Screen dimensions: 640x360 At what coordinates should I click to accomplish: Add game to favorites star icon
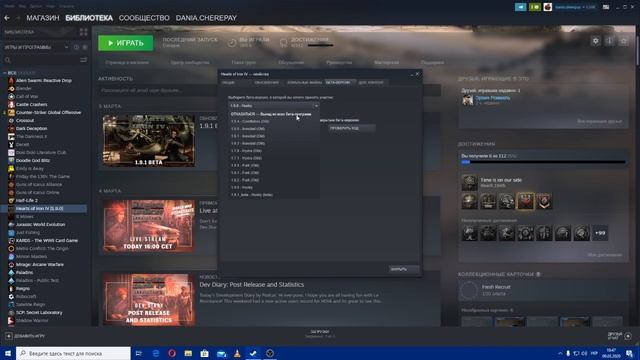tap(624, 41)
